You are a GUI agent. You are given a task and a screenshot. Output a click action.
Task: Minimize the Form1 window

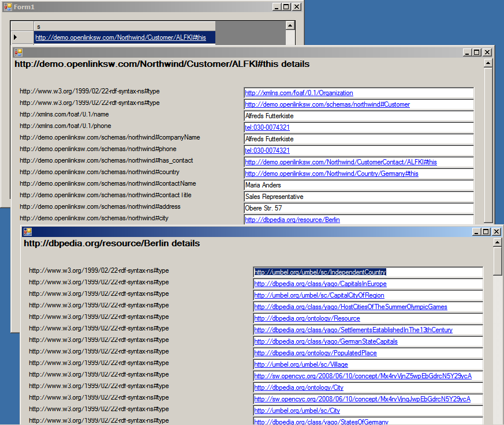click(x=276, y=6)
